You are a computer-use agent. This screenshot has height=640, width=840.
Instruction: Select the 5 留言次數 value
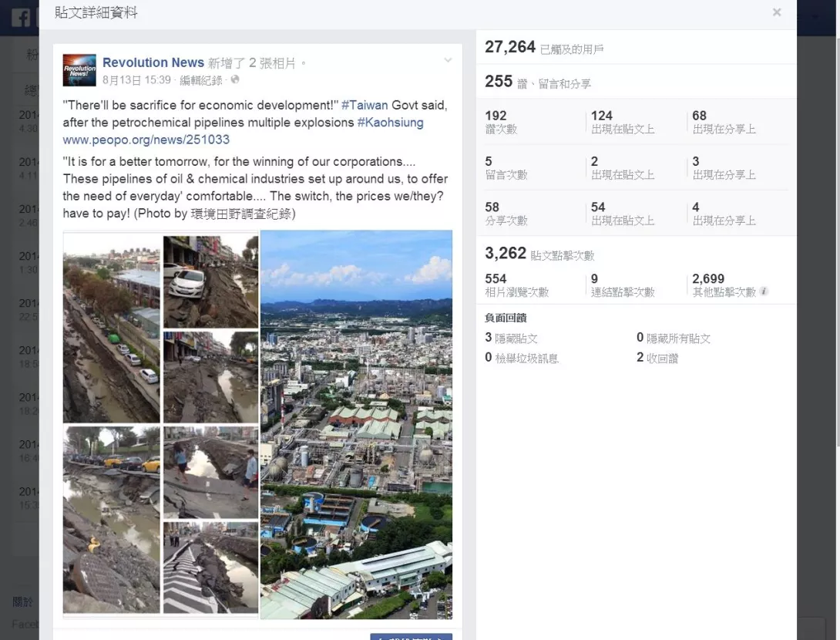click(x=506, y=167)
